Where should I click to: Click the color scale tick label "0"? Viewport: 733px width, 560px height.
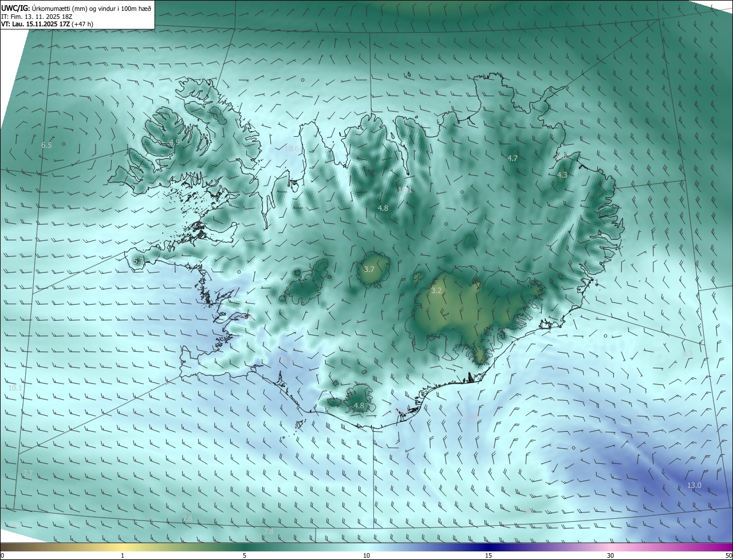coord(2,555)
